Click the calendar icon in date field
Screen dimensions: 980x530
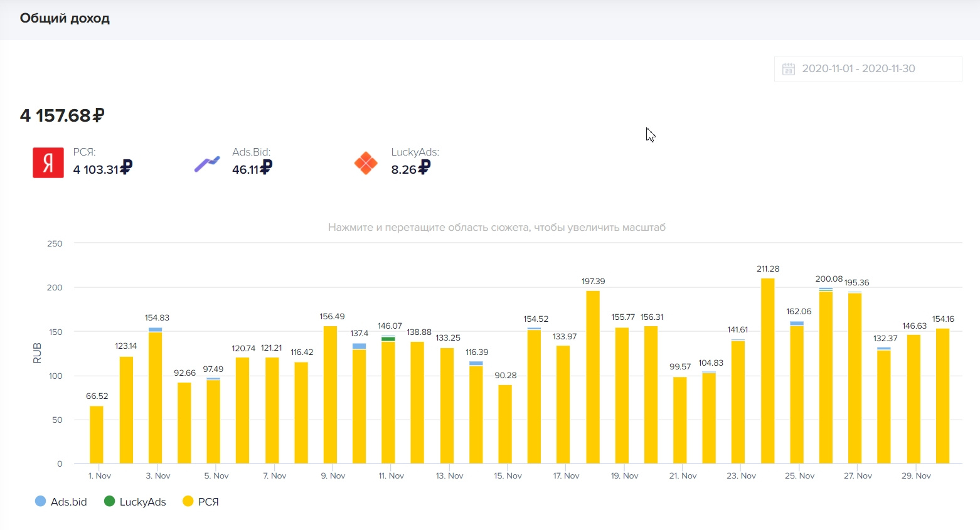tap(789, 69)
